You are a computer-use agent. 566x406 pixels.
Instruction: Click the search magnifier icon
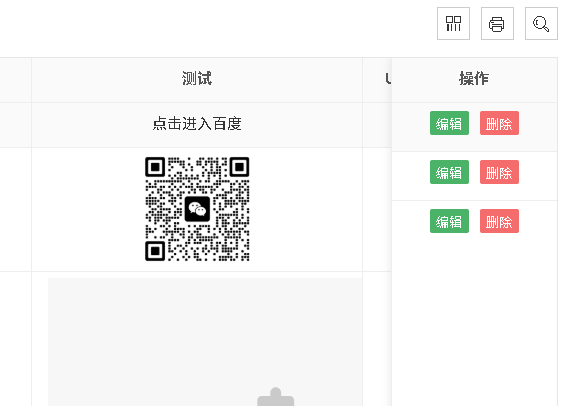click(x=541, y=23)
